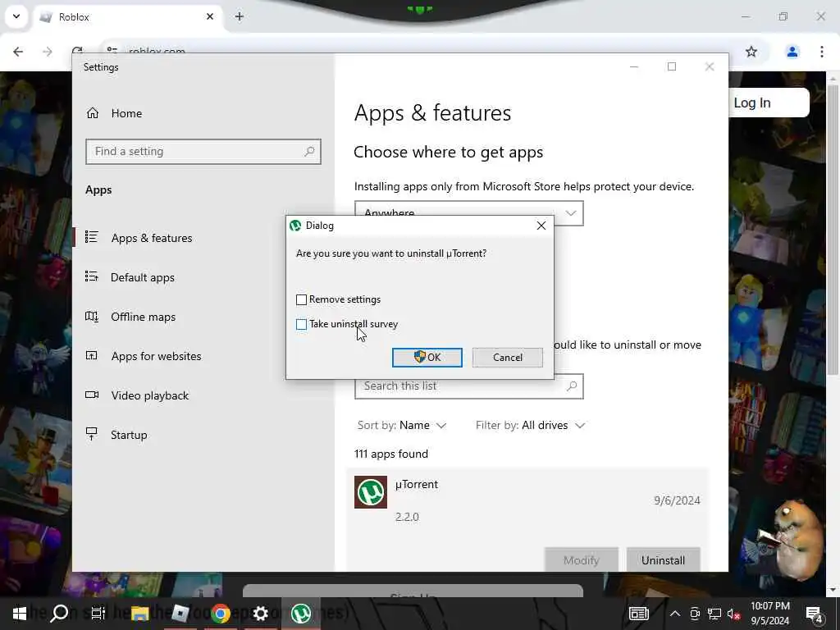Click the Video playback camera icon
The image size is (840, 630).
pos(92,395)
